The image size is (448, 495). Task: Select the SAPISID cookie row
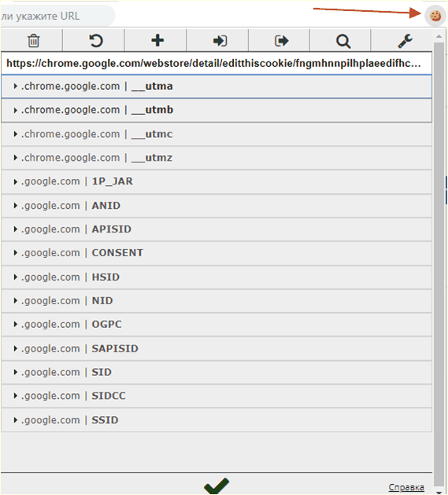(217, 348)
